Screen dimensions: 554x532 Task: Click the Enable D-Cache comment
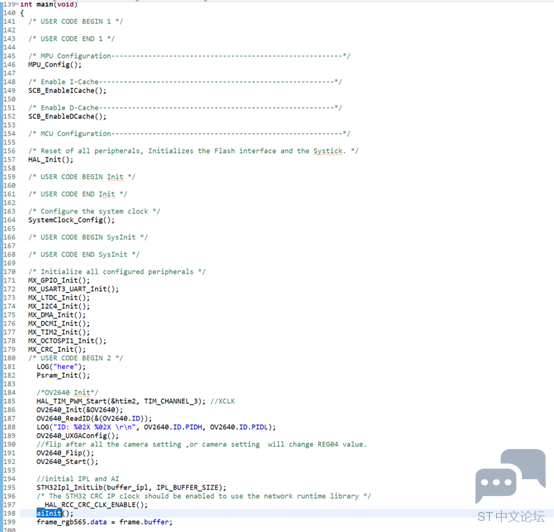pos(185,108)
